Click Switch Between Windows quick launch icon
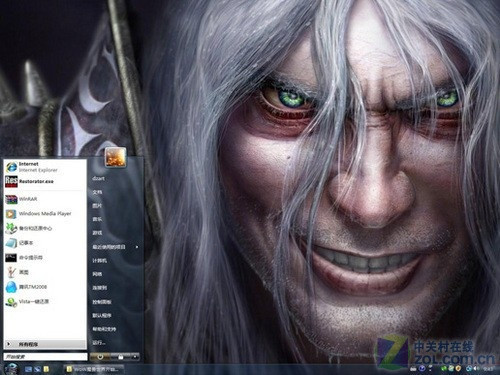This screenshot has height=375, width=500. coord(37,369)
